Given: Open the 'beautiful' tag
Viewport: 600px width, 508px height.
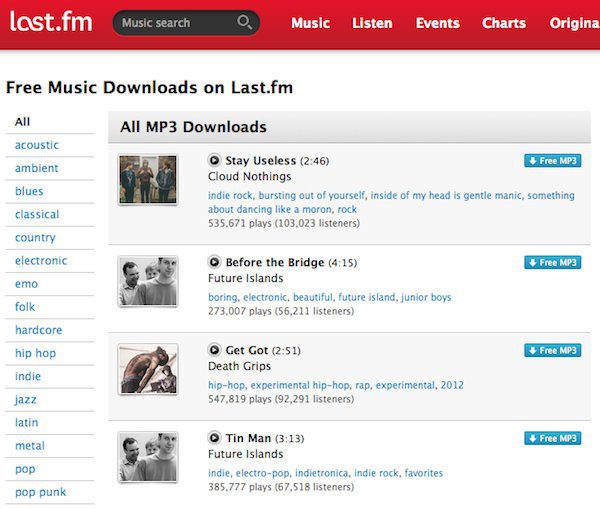Looking at the screenshot, I should point(313,297).
